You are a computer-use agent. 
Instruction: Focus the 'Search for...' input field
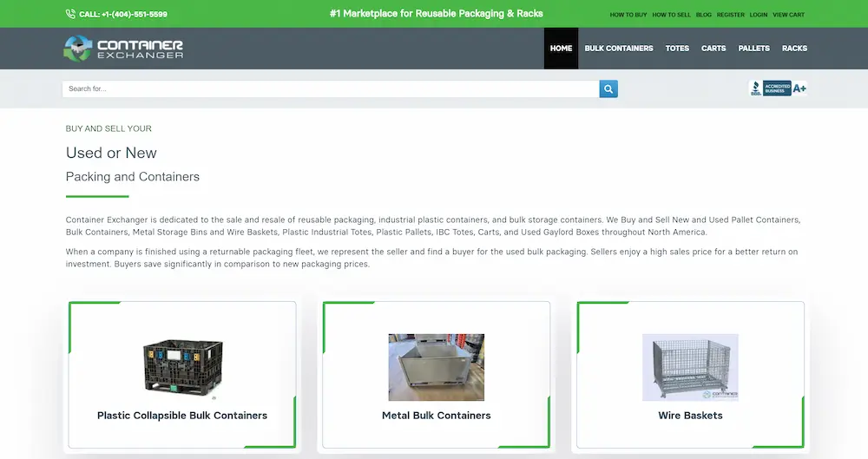click(x=331, y=89)
